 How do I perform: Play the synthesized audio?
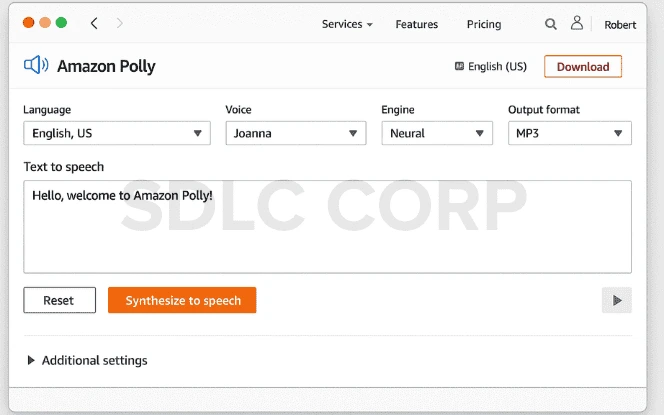(617, 300)
